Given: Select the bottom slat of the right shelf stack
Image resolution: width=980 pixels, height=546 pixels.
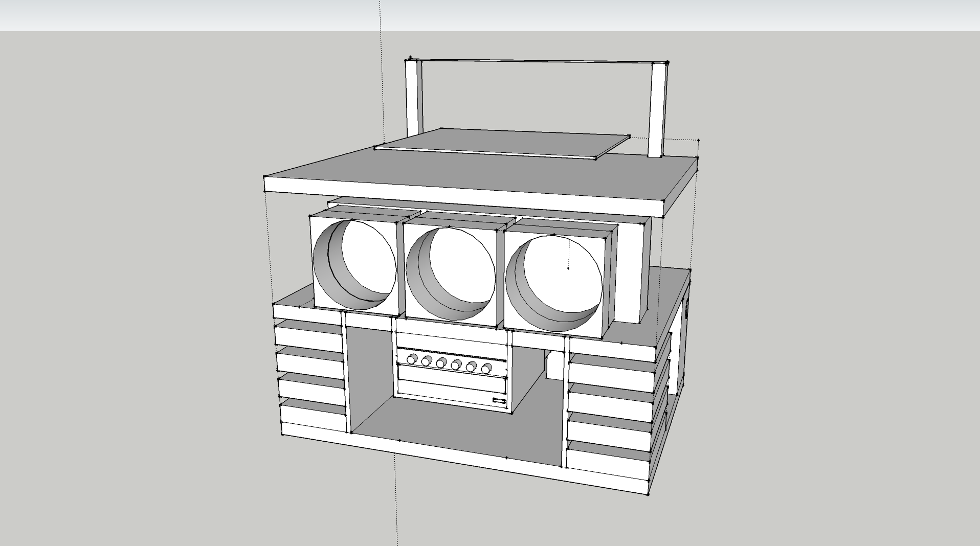Looking at the screenshot, I should point(607,469).
